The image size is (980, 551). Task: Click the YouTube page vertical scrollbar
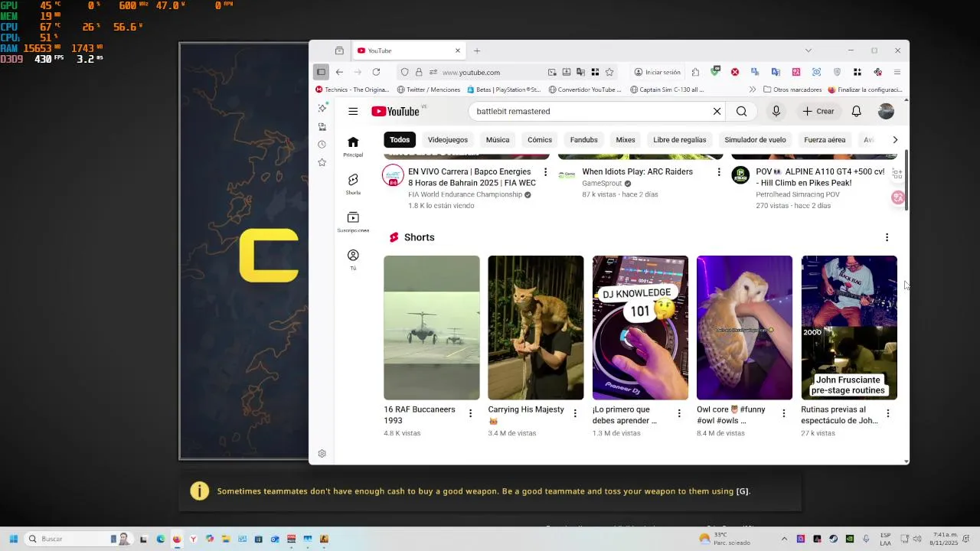pos(906,181)
